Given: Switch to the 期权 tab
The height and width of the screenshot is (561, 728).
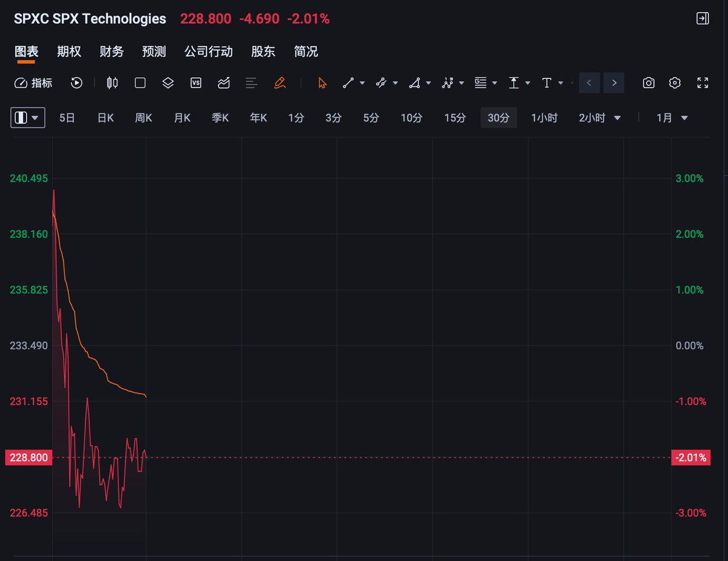Looking at the screenshot, I should 69,52.
